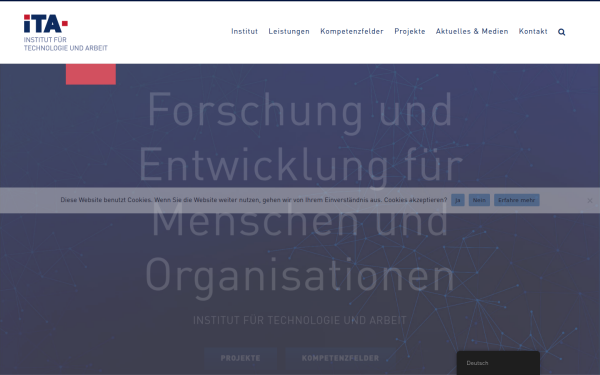
Task: Click the PROJEKTE hero button
Action: tap(240, 358)
